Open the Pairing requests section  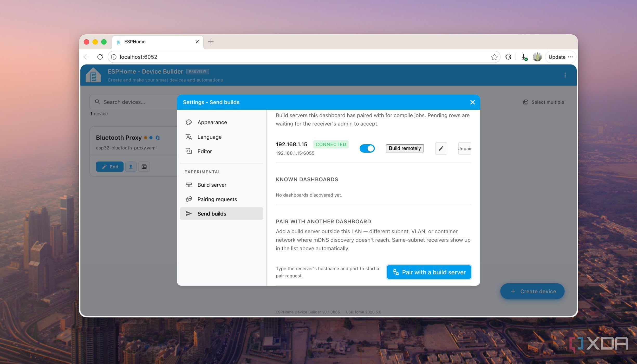click(x=221, y=199)
